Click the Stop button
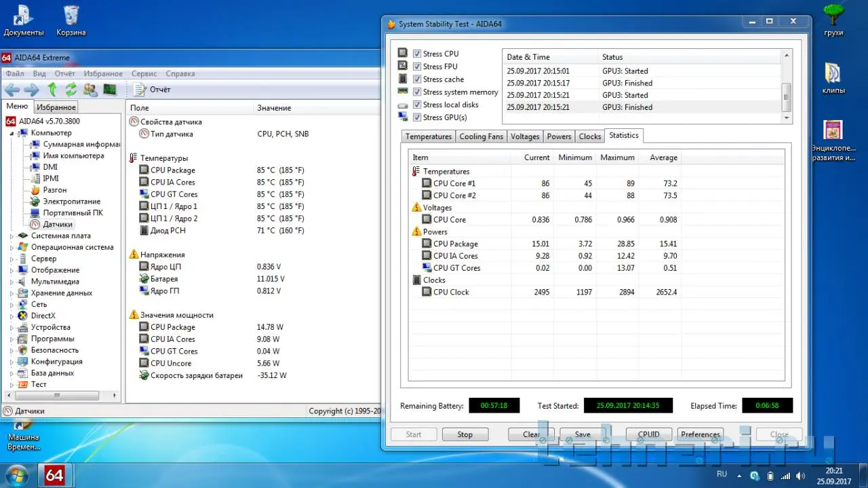The image size is (868, 488). click(x=465, y=434)
